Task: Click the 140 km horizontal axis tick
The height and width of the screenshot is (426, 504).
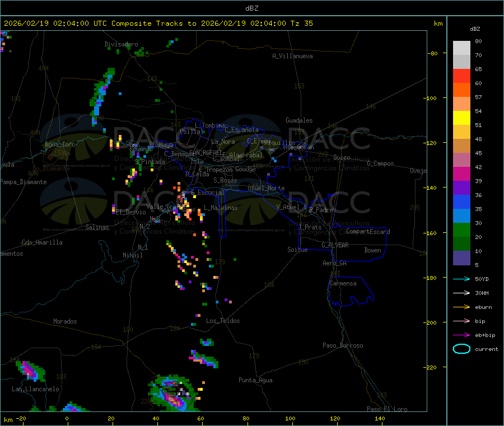Action: [x=380, y=418]
